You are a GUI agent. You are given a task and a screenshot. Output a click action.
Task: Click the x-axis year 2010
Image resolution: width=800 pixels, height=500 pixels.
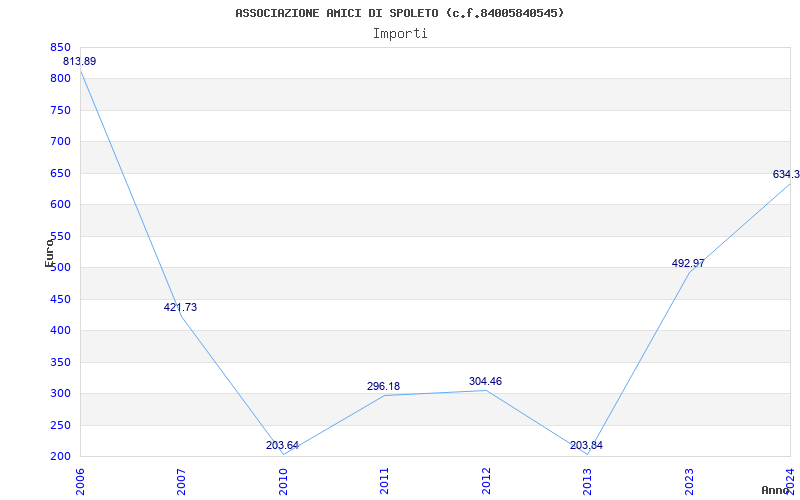(x=283, y=481)
